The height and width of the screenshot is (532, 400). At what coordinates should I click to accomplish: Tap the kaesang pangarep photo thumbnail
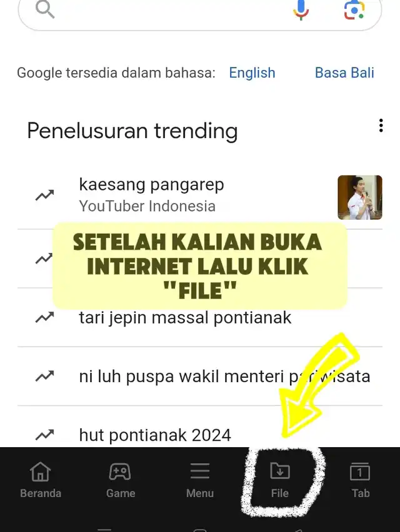360,197
